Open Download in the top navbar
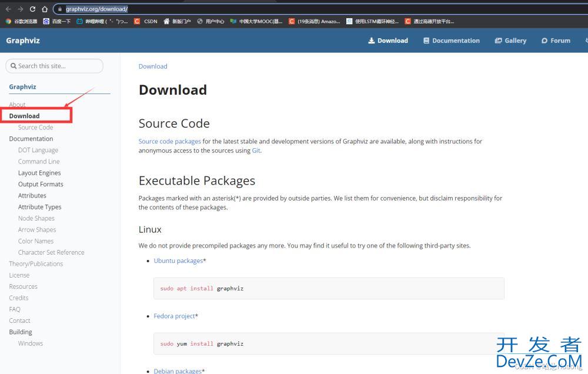The width and height of the screenshot is (588, 374). (388, 41)
